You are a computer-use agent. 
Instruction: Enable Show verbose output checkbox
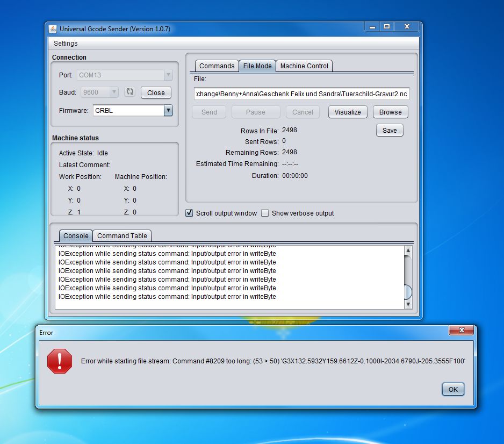tap(265, 213)
